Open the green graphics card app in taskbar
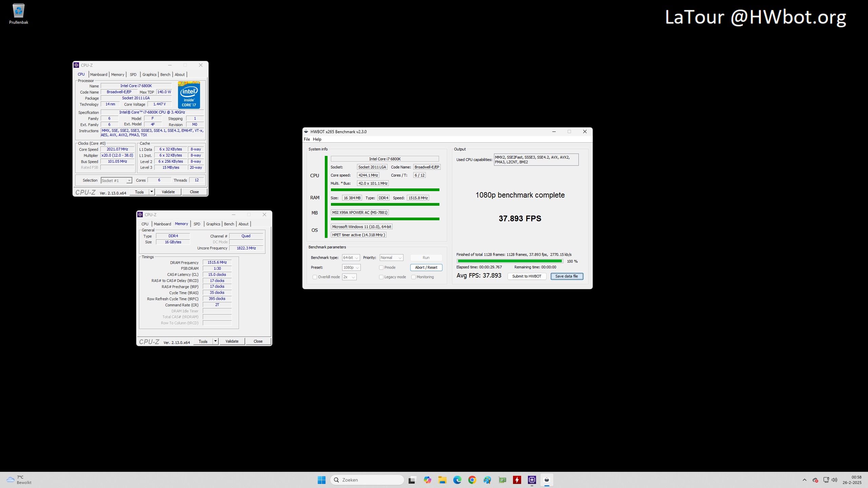 (x=502, y=480)
